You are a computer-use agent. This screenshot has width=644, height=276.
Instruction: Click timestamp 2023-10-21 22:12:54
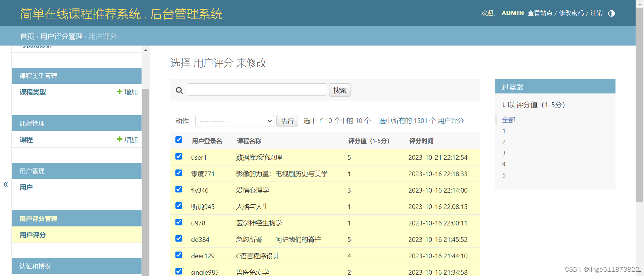438,157
